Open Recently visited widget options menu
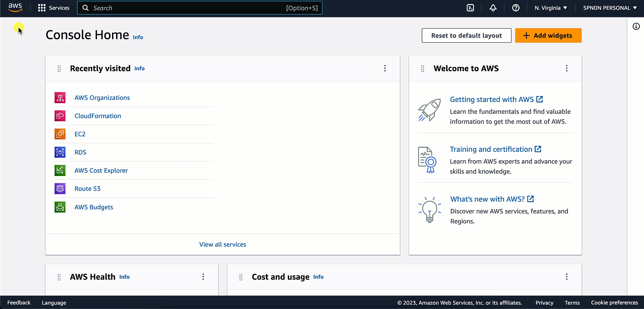This screenshot has height=309, width=644. (385, 69)
